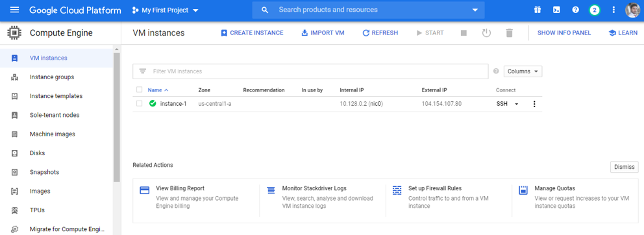Open the help question mark icon

click(575, 10)
